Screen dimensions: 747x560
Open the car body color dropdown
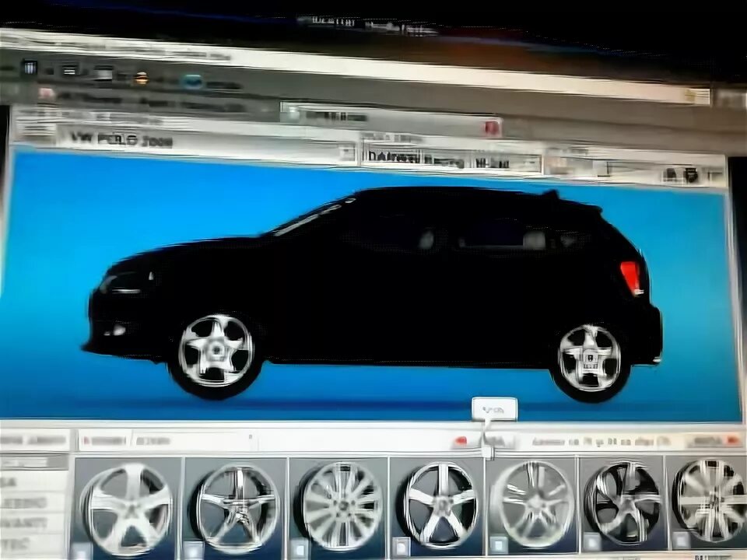451,159
